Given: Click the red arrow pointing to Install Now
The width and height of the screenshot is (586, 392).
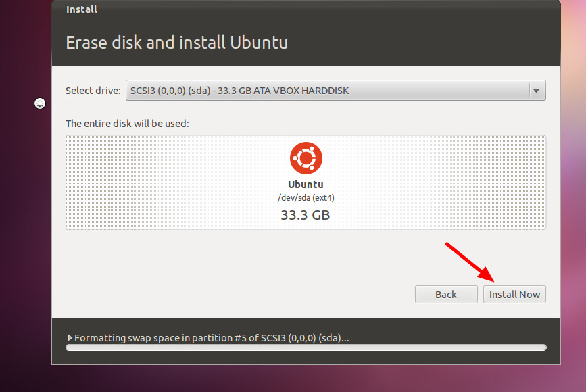Looking at the screenshot, I should pyautogui.click(x=468, y=261).
